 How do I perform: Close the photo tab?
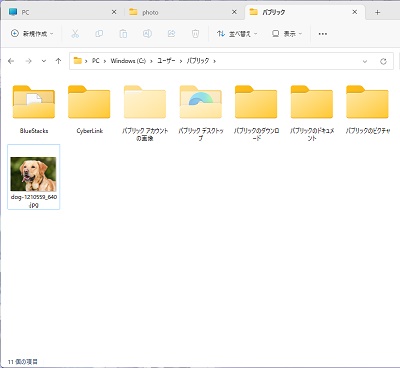point(234,12)
